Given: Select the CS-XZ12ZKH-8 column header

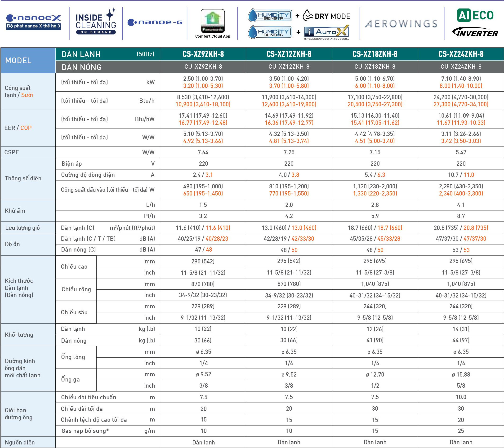Looking at the screenshot, I should [x=289, y=54].
